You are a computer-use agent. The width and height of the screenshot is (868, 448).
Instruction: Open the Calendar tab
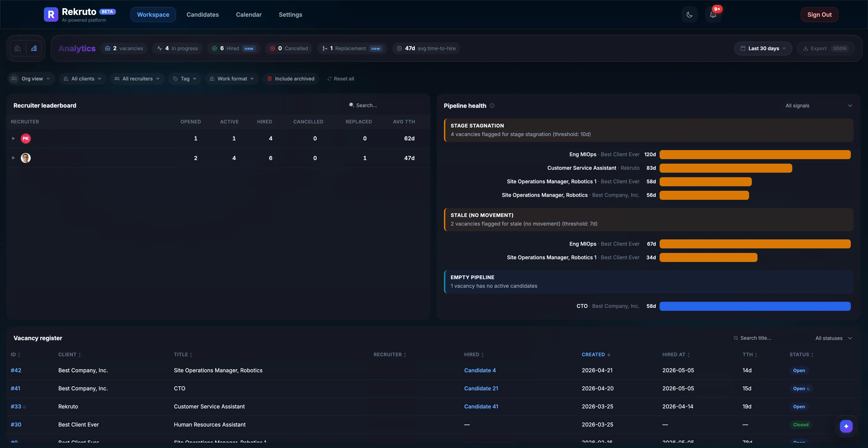pos(249,14)
